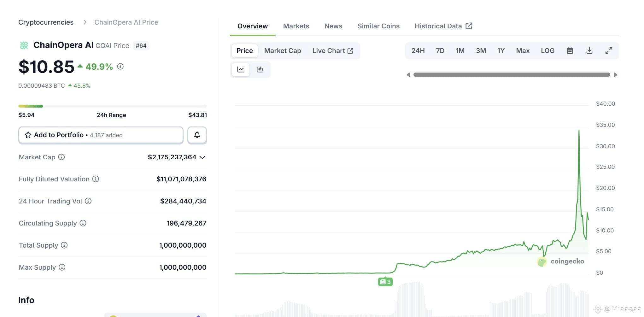
Task: Show Market Cap info tooltip icon
Action: coord(61,157)
